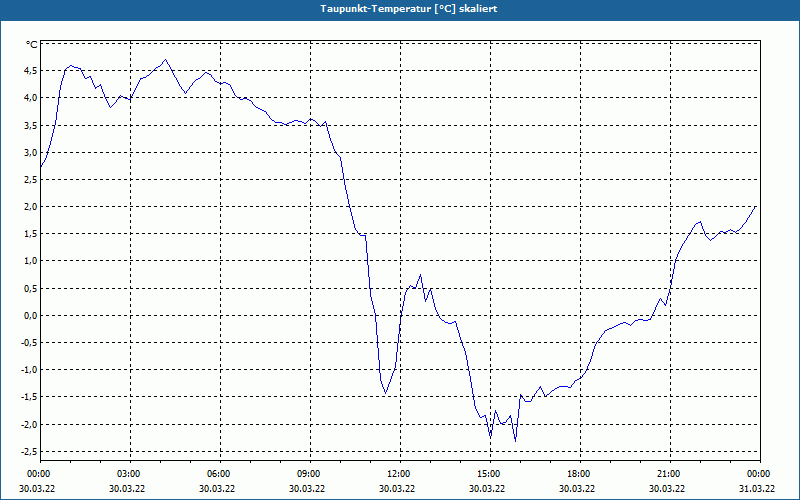Click the -2,5 y-axis label
The image size is (800, 500).
click(29, 452)
